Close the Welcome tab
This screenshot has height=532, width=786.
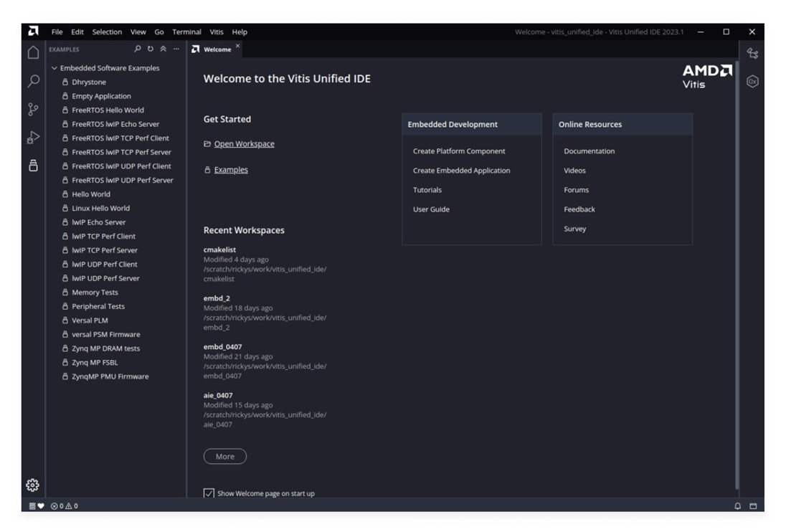[237, 46]
